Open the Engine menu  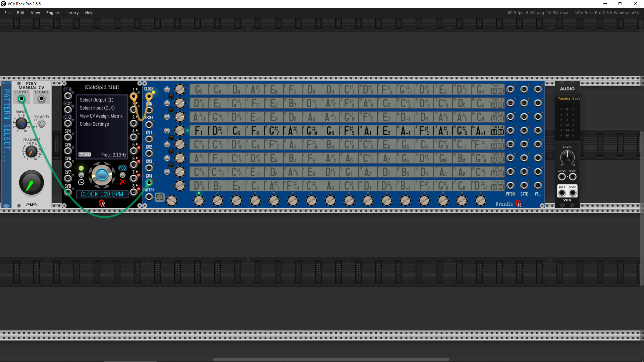click(52, 13)
